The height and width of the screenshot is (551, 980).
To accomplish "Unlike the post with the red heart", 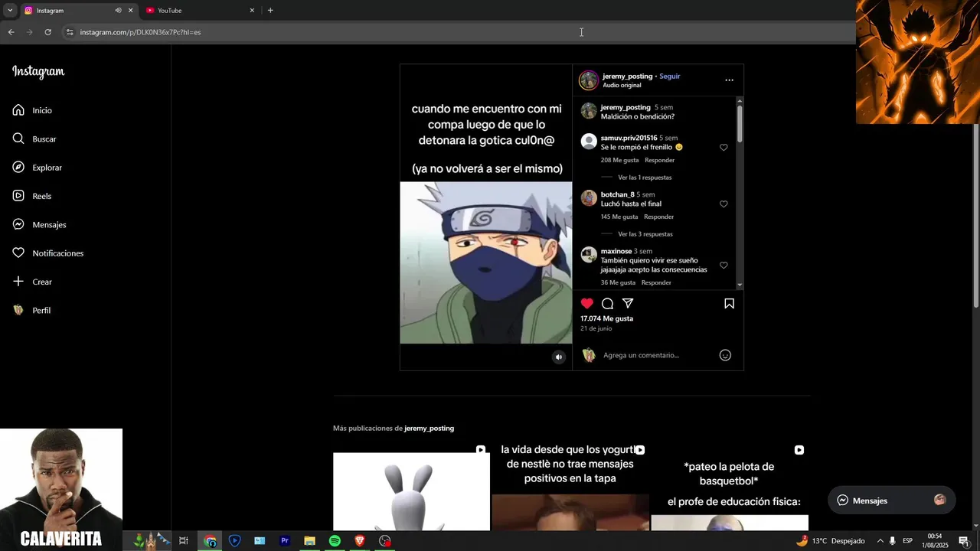I will tap(586, 304).
